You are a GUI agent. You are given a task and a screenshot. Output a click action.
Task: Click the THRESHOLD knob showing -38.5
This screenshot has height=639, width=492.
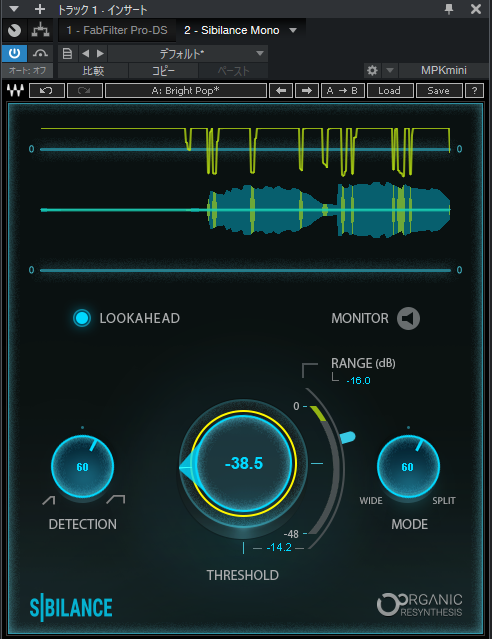pos(243,464)
